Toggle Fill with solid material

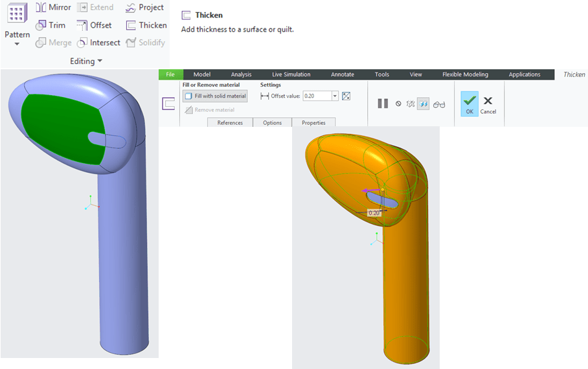[x=215, y=96]
